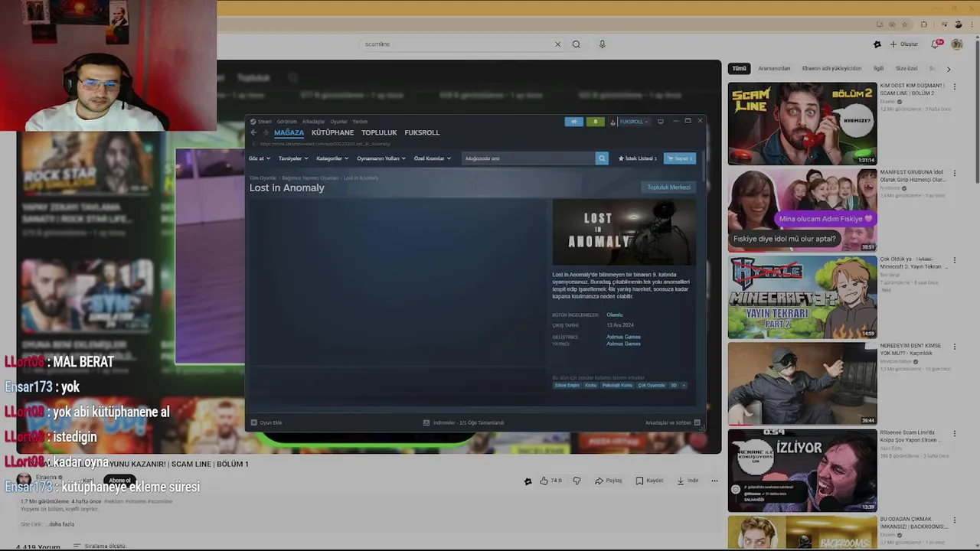
Task: Open the KÜTÜPHANE tab in Steam
Action: (332, 132)
